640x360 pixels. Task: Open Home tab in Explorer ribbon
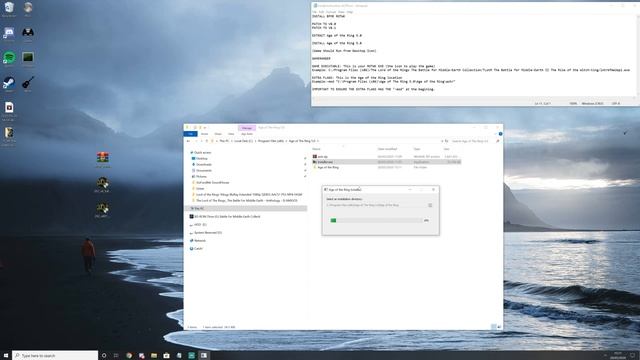click(x=204, y=134)
